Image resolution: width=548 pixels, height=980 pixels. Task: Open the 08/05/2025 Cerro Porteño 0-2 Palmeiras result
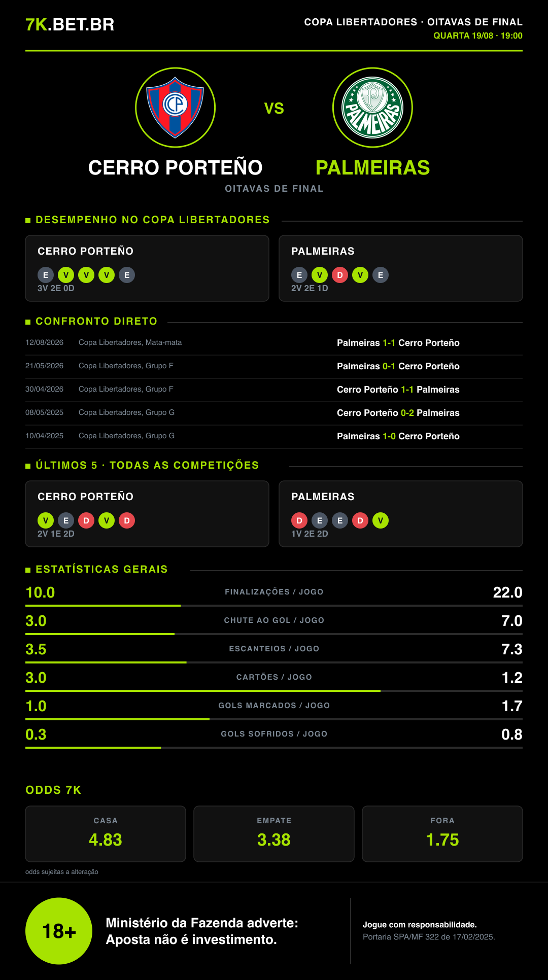274,413
